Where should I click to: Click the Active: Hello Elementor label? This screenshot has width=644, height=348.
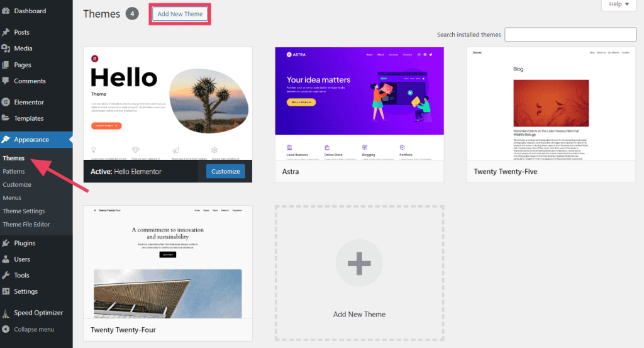tap(126, 172)
